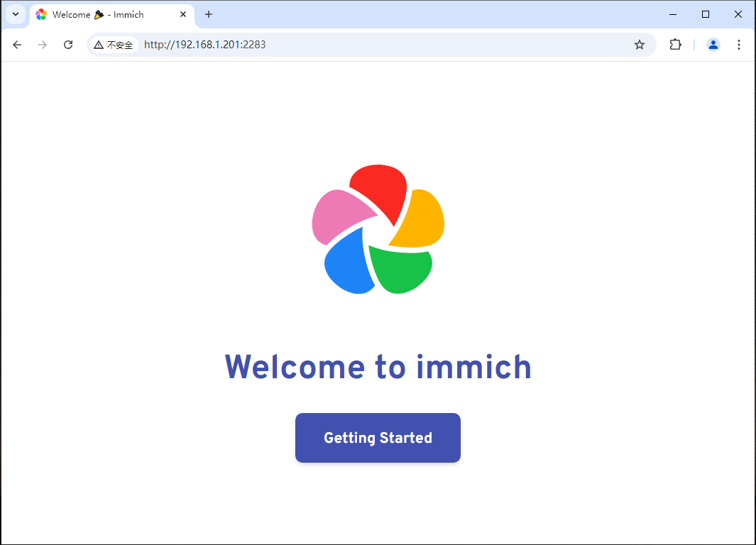Image resolution: width=756 pixels, height=545 pixels.
Task: Bookmark this page with star icon
Action: click(640, 45)
